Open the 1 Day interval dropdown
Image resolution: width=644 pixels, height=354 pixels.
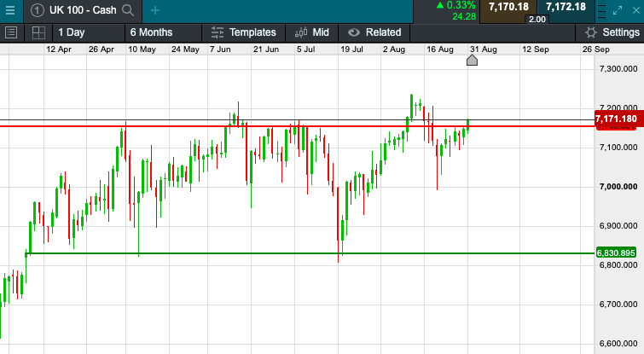(x=71, y=32)
